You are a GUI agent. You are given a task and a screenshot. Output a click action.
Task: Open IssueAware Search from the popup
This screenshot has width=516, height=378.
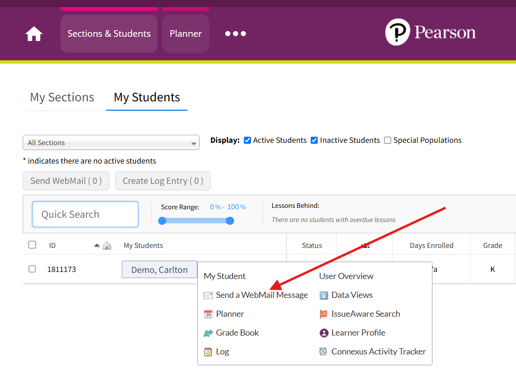(x=365, y=314)
